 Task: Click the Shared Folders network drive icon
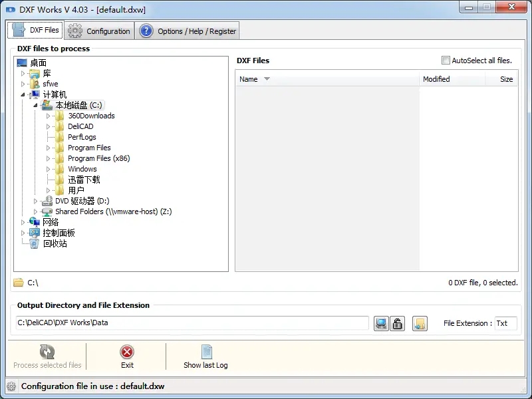tap(47, 211)
